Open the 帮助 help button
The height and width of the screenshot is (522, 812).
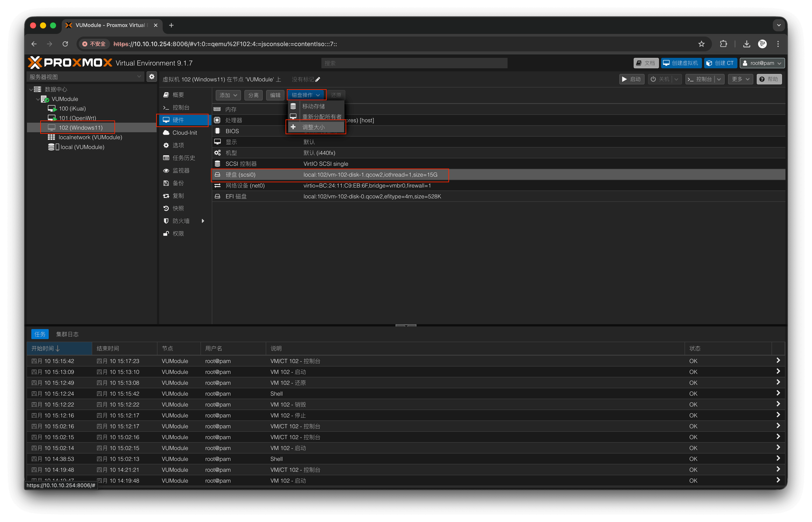click(x=769, y=79)
